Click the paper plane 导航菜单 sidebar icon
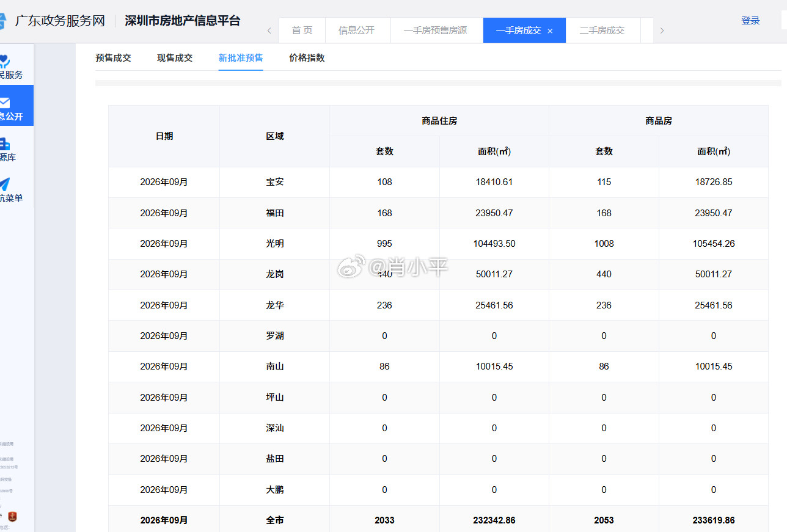This screenshot has height=532, width=787. 4,184
